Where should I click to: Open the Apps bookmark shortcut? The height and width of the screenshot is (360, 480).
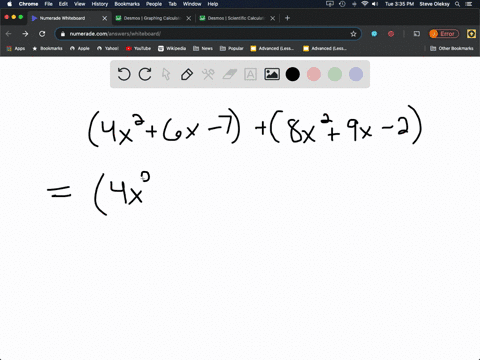point(16,48)
